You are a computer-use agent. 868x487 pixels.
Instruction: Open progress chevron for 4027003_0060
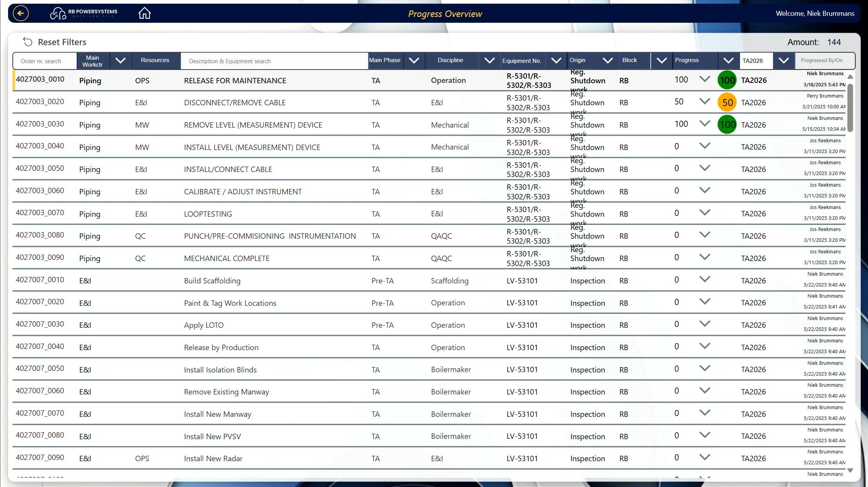coord(705,190)
